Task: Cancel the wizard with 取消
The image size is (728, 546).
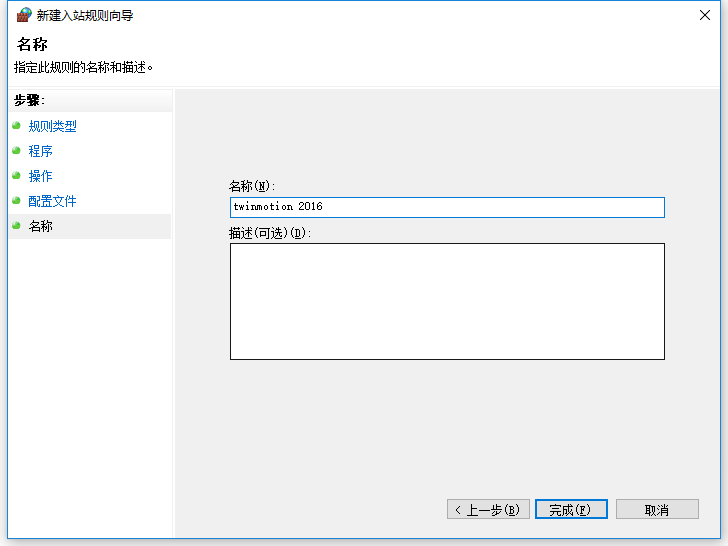Action: [657, 509]
